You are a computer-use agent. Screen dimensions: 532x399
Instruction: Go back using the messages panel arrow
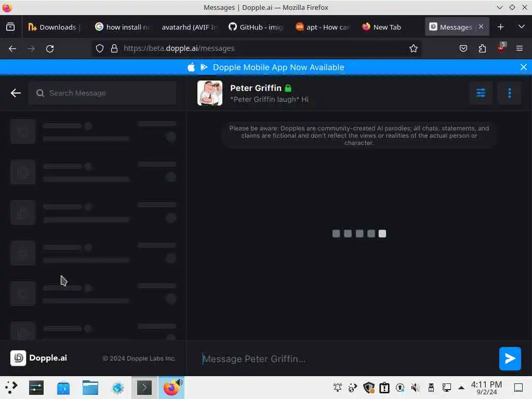[16, 93]
